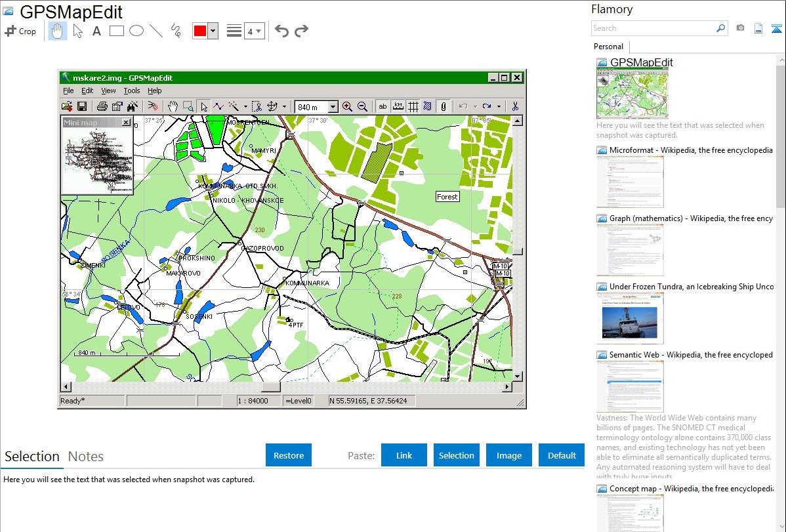
Task: Click the Paste Selection button
Action: [456, 455]
